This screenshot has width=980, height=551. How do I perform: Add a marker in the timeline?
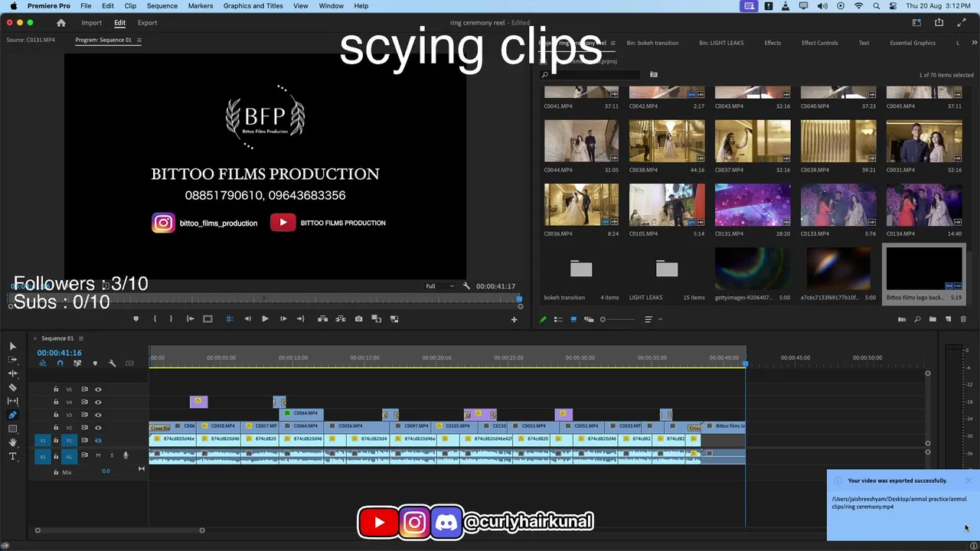pyautogui.click(x=95, y=364)
